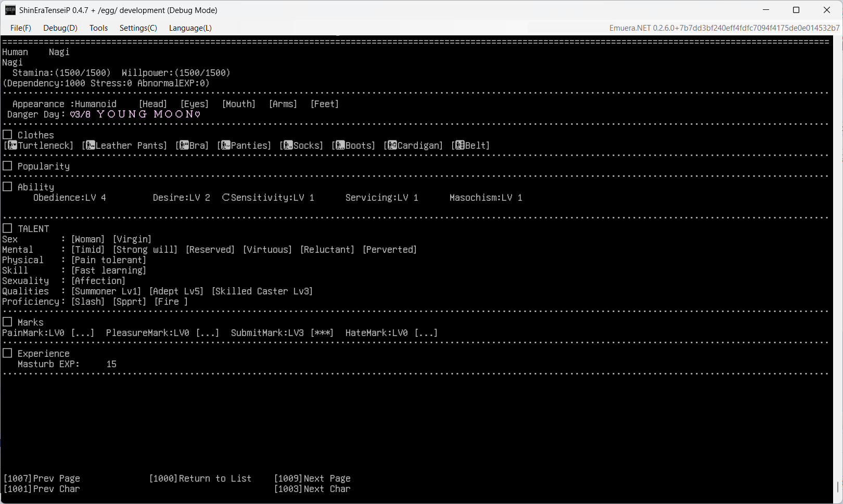Click the [Reserved] talent tag
Screen dimensions: 843x504
pyautogui.click(x=210, y=250)
